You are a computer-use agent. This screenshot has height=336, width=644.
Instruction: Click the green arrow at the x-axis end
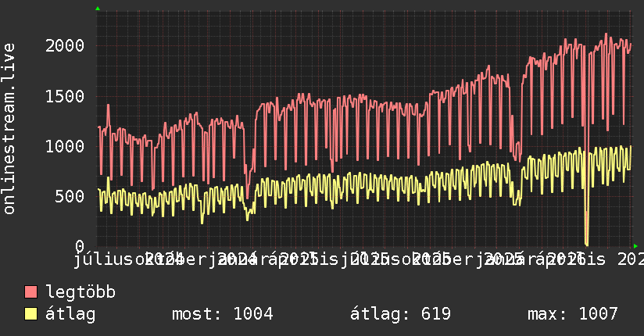[635, 246]
